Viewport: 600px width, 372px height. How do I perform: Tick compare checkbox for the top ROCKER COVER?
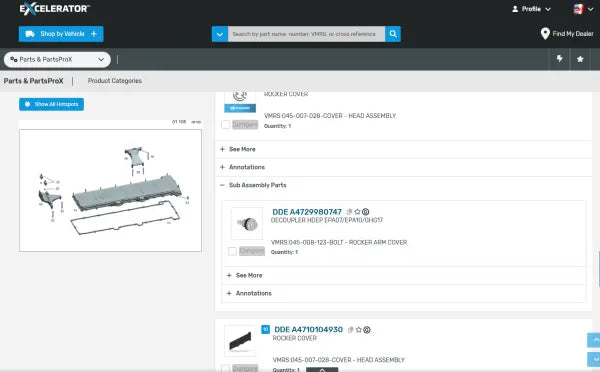coord(226,124)
